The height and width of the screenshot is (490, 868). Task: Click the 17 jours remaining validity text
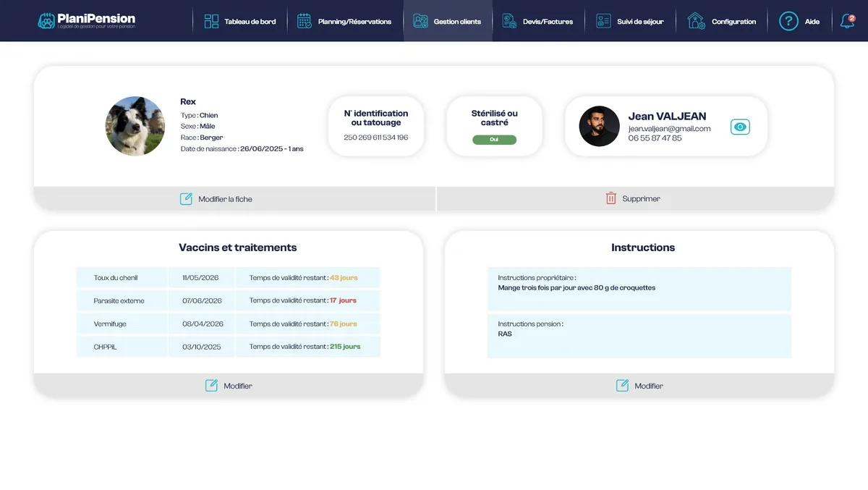click(x=343, y=300)
